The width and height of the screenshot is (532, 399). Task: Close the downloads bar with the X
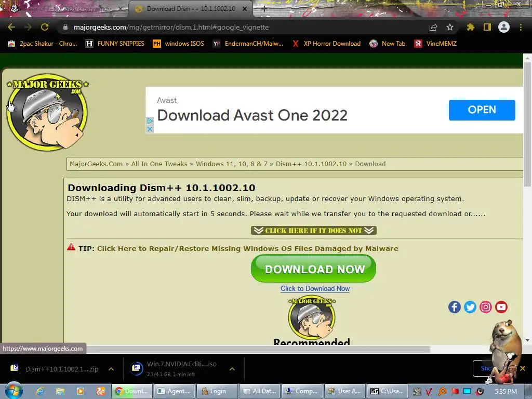pos(523,368)
